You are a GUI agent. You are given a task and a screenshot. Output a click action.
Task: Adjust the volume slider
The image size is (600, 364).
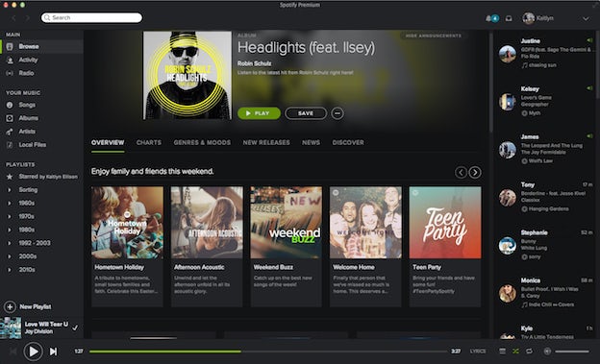coord(572,352)
